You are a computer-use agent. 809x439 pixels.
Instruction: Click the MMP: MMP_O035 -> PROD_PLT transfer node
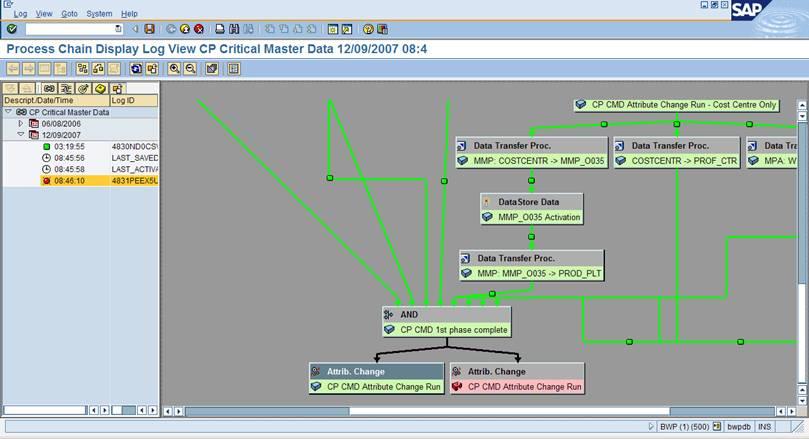click(531, 266)
